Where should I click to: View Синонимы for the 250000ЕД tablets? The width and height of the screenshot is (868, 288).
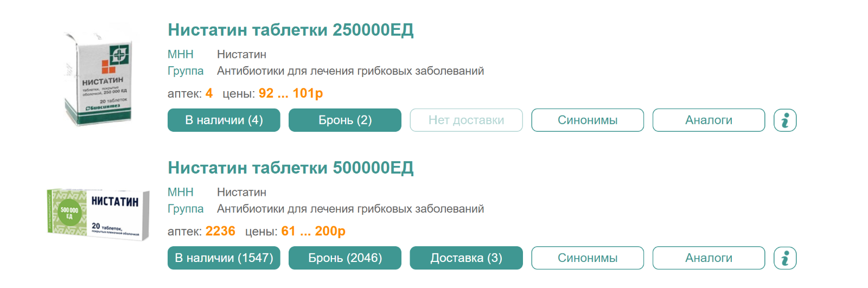point(588,120)
